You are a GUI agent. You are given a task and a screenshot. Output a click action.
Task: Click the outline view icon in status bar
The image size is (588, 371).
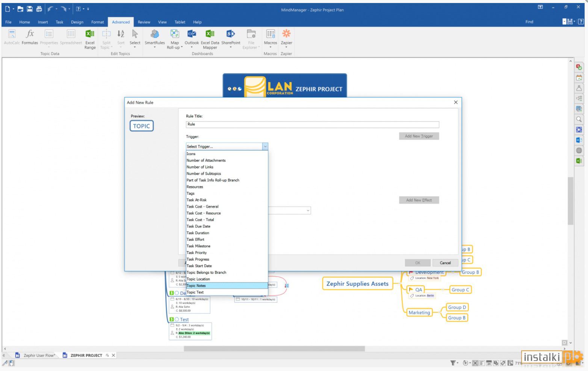[x=482, y=363]
